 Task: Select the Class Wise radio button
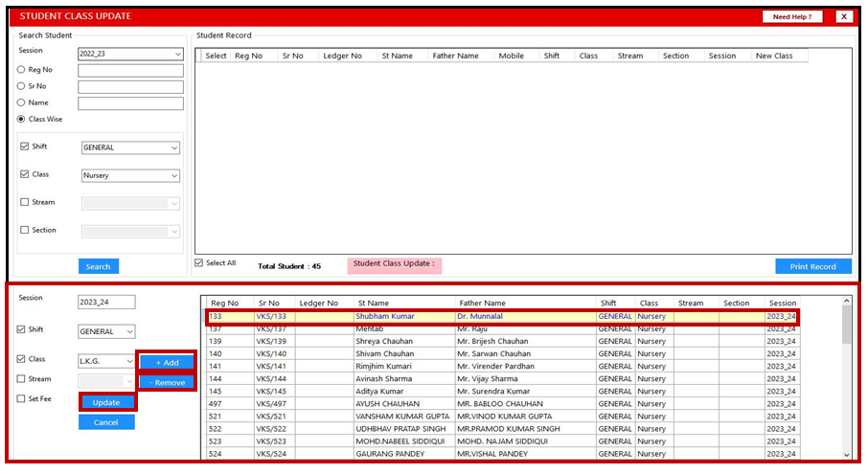(21, 119)
